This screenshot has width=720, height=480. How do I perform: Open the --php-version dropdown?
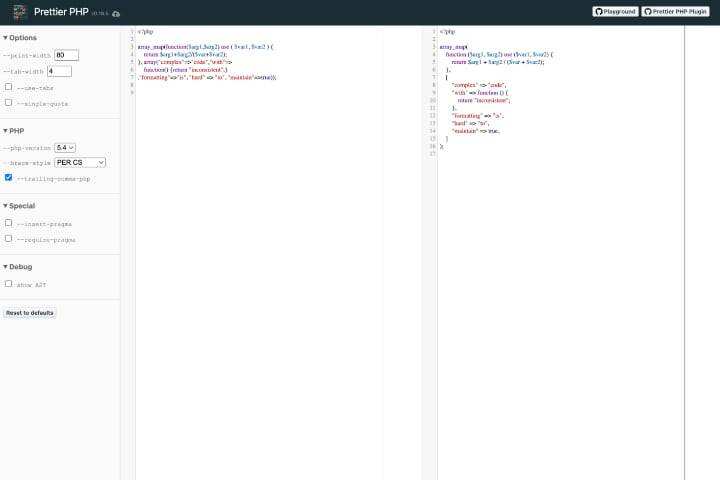65,147
